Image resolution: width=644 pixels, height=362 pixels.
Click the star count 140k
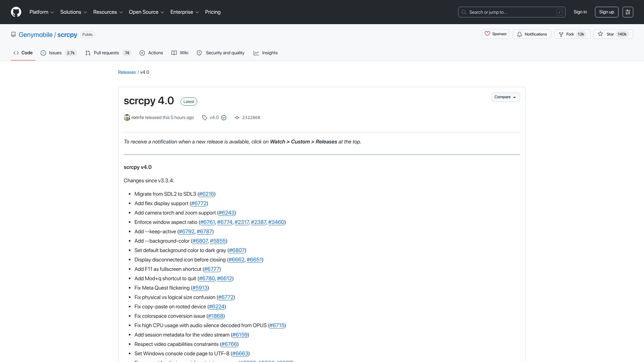[622, 34]
